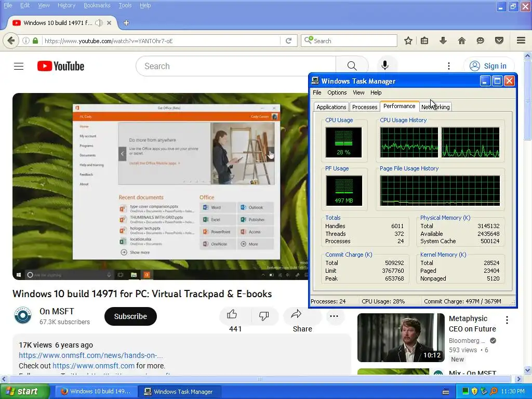
Task: Switch to Applications tab in Task Manager
Action: (x=331, y=107)
